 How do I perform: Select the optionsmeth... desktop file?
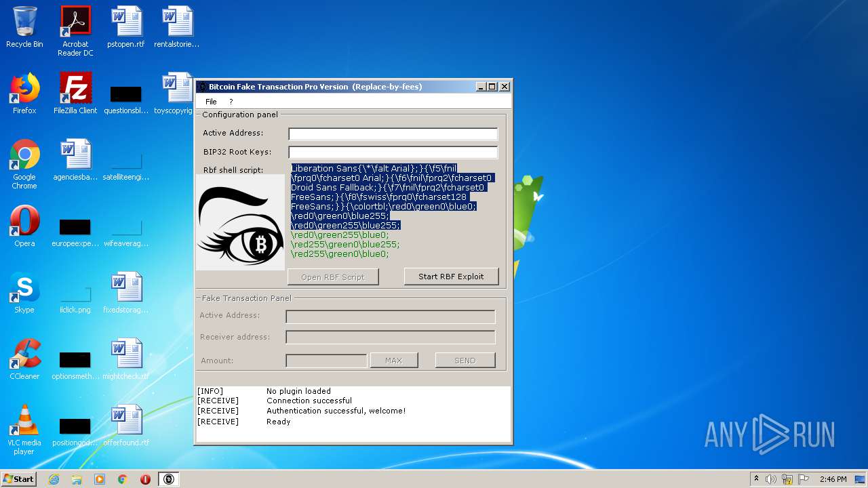(x=75, y=365)
